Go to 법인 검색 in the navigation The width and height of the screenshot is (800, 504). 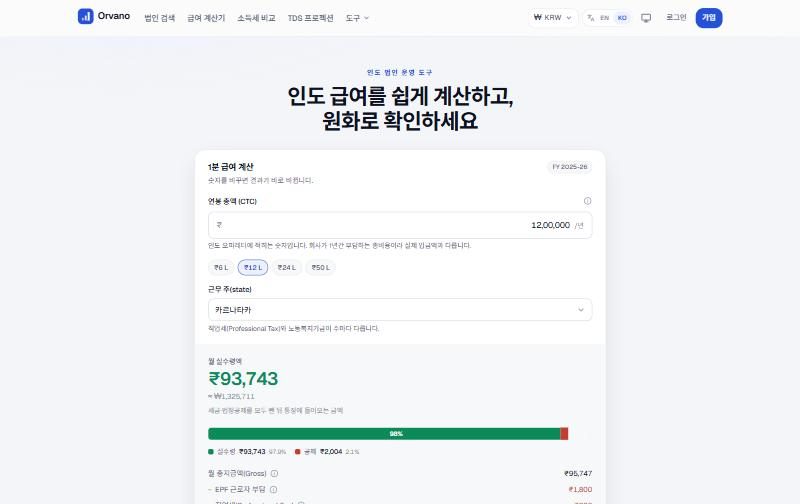tap(159, 18)
